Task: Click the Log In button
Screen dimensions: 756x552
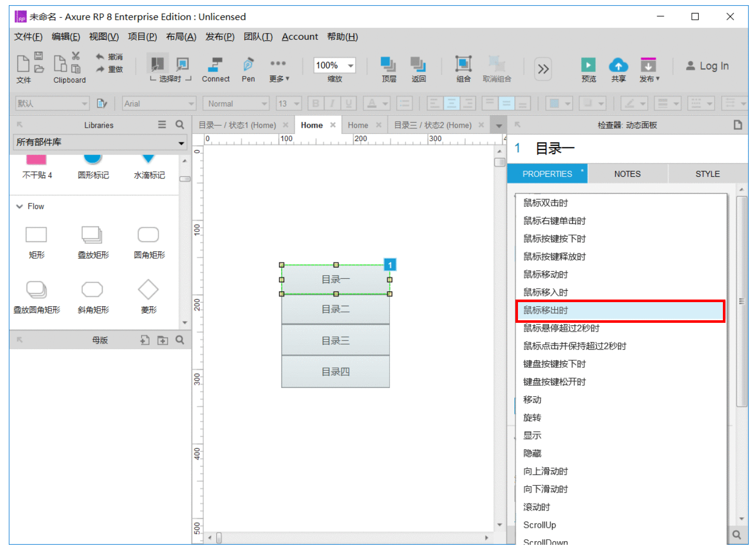Action: [707, 66]
